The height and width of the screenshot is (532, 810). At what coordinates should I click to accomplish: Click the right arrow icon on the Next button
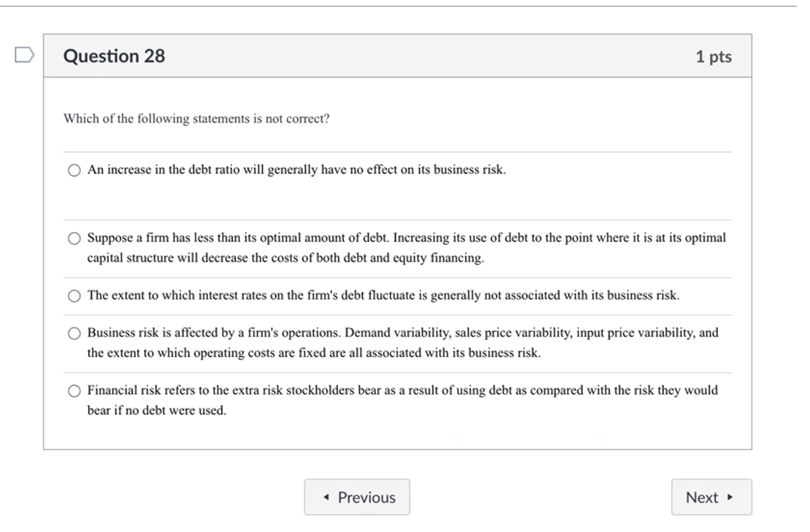730,497
